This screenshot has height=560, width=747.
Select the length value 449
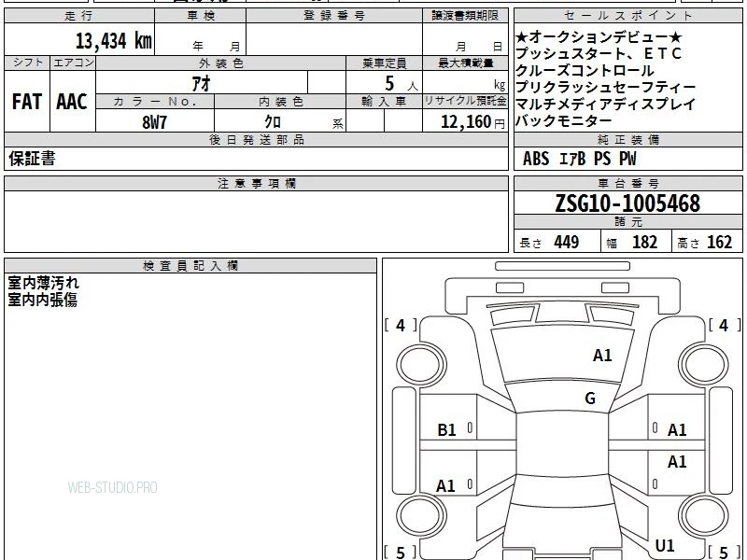[x=567, y=242]
